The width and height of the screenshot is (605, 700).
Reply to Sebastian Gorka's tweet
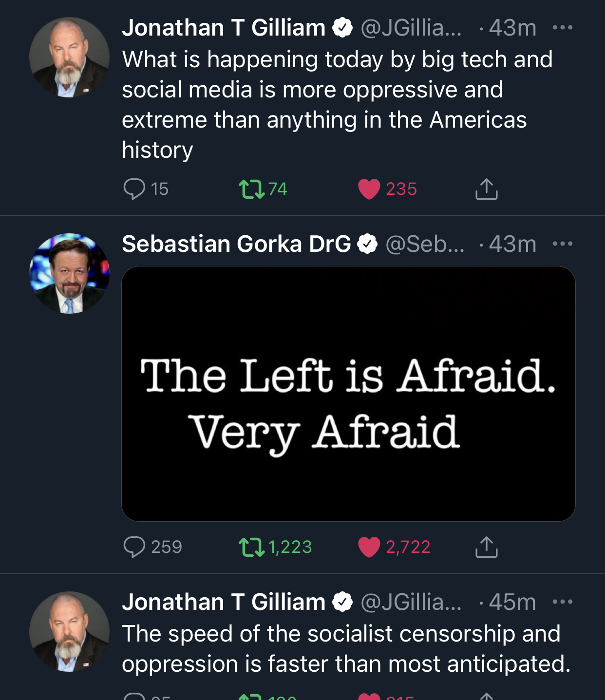[134, 547]
